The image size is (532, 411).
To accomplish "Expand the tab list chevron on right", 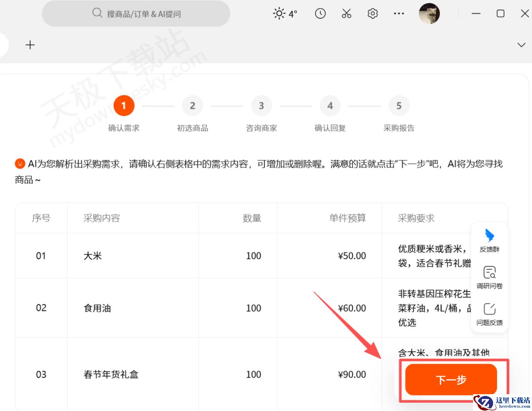I will [521, 45].
